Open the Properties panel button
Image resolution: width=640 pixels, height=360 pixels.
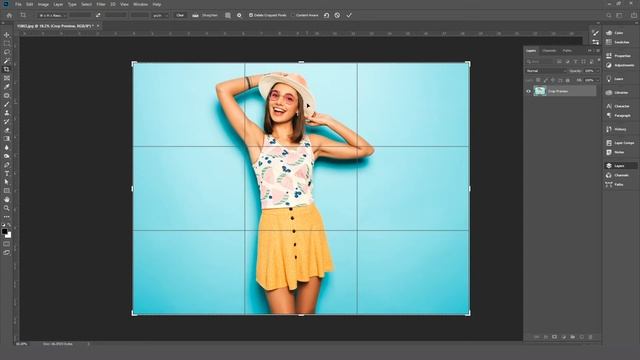(619, 56)
